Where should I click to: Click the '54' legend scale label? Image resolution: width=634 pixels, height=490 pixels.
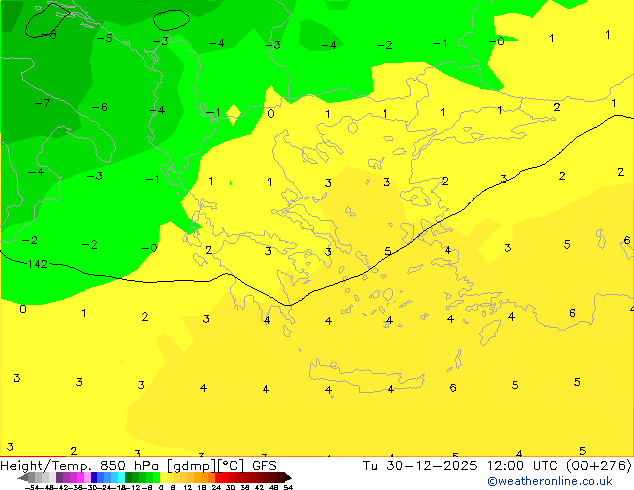tap(287, 487)
